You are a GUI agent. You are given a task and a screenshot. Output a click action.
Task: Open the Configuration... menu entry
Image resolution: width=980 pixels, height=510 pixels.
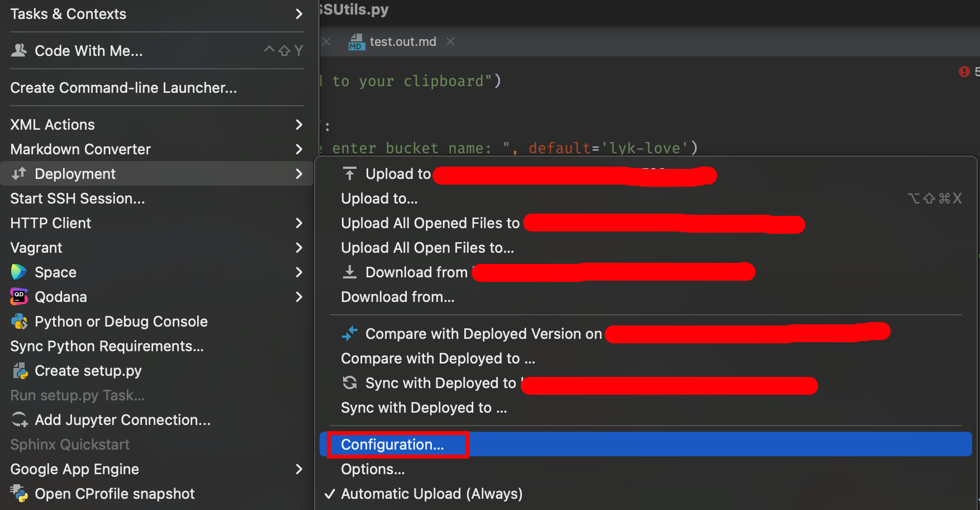392,445
